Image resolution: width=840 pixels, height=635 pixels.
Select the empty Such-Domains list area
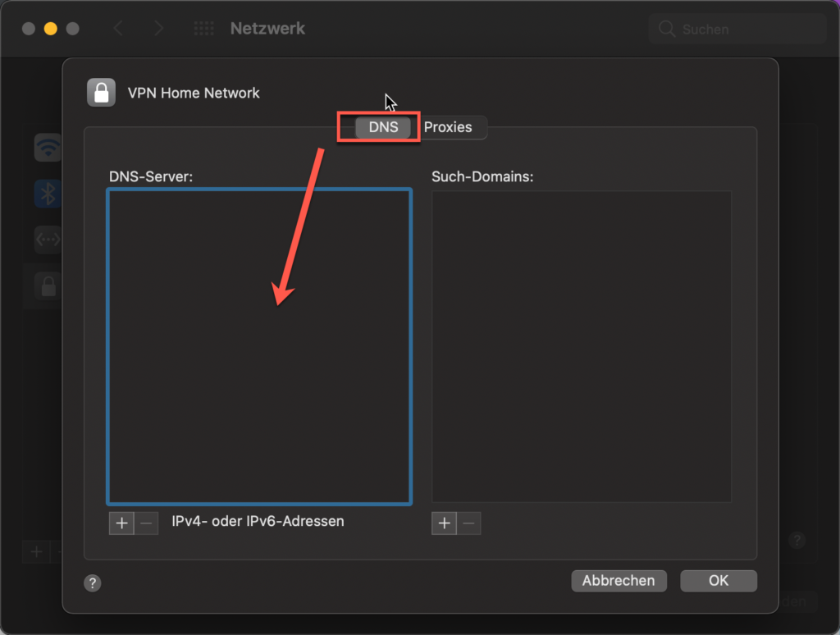pyautogui.click(x=582, y=347)
